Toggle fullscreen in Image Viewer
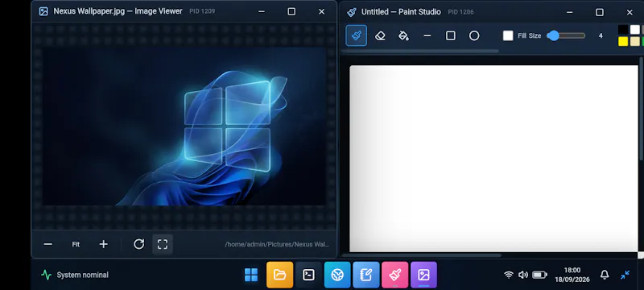 point(163,244)
